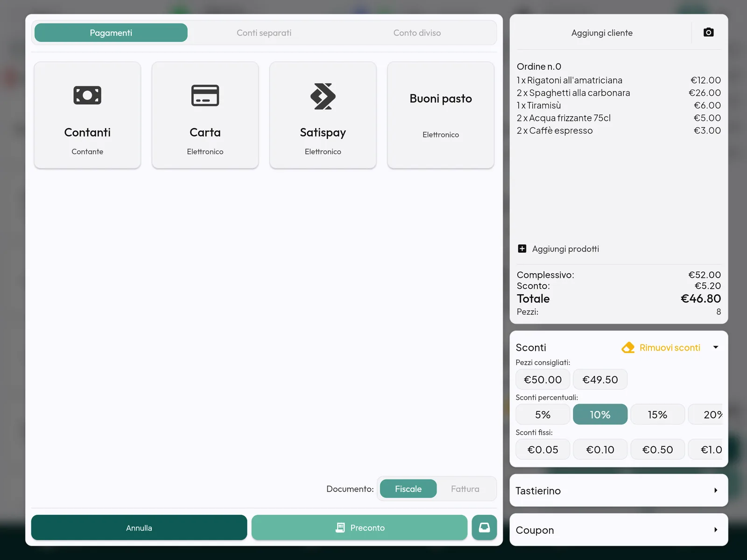Screen dimensions: 747x560
Task: Select the Contanti cash payment icon
Action: [x=87, y=95]
